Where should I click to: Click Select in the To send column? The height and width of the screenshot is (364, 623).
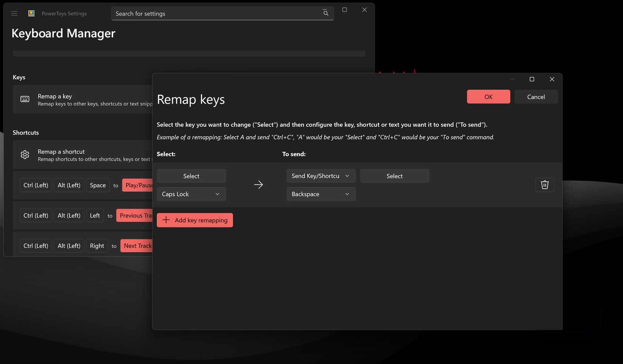(x=394, y=176)
